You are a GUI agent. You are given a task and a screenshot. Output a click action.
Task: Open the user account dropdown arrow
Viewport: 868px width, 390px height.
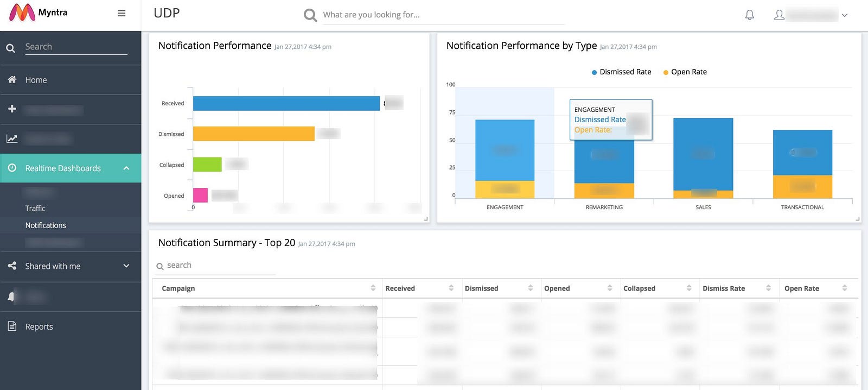[845, 16]
